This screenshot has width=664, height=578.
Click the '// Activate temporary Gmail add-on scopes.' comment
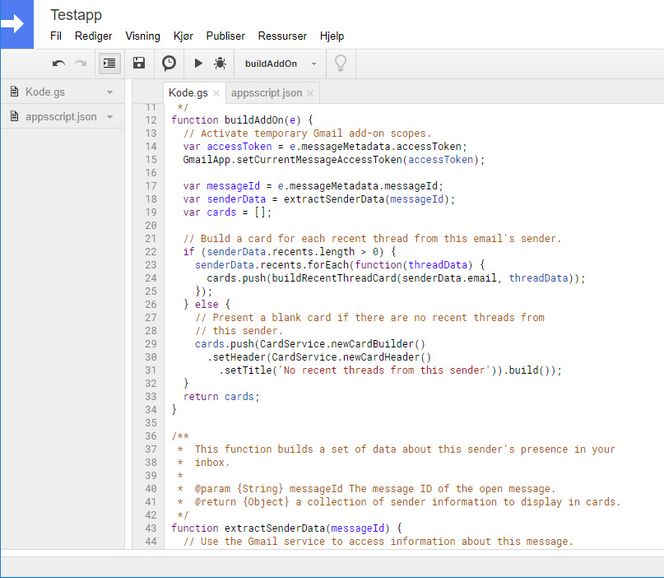(x=307, y=133)
